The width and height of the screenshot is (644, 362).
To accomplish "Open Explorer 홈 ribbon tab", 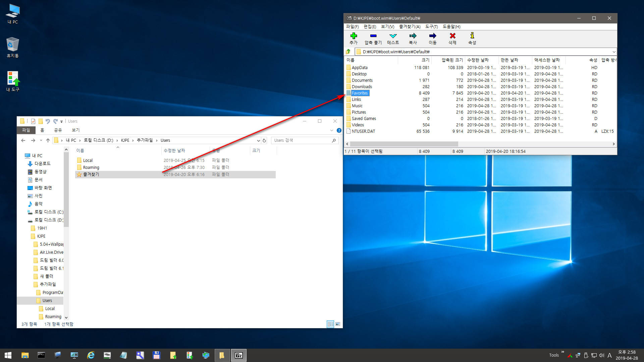I will coord(42,130).
